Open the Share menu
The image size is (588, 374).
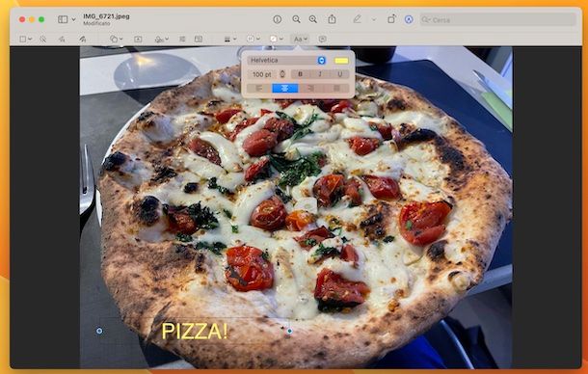tap(332, 19)
